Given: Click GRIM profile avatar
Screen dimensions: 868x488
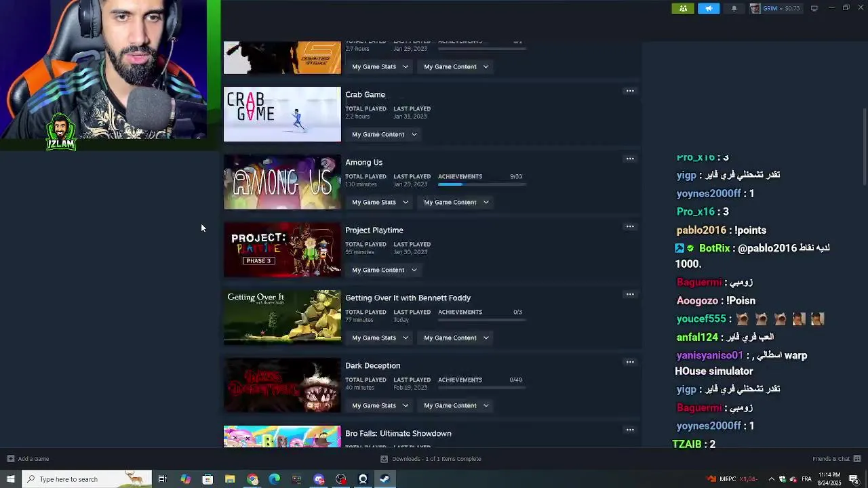Looking at the screenshot, I should click(755, 8).
